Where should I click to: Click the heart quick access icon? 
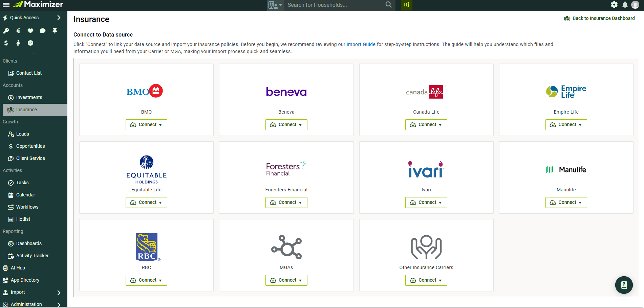[30, 31]
